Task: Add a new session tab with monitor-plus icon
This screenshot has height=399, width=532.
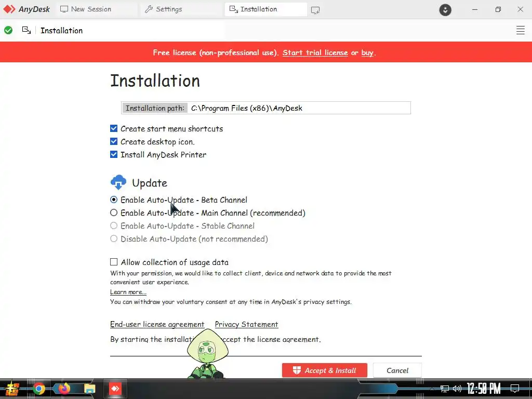Action: (315, 10)
